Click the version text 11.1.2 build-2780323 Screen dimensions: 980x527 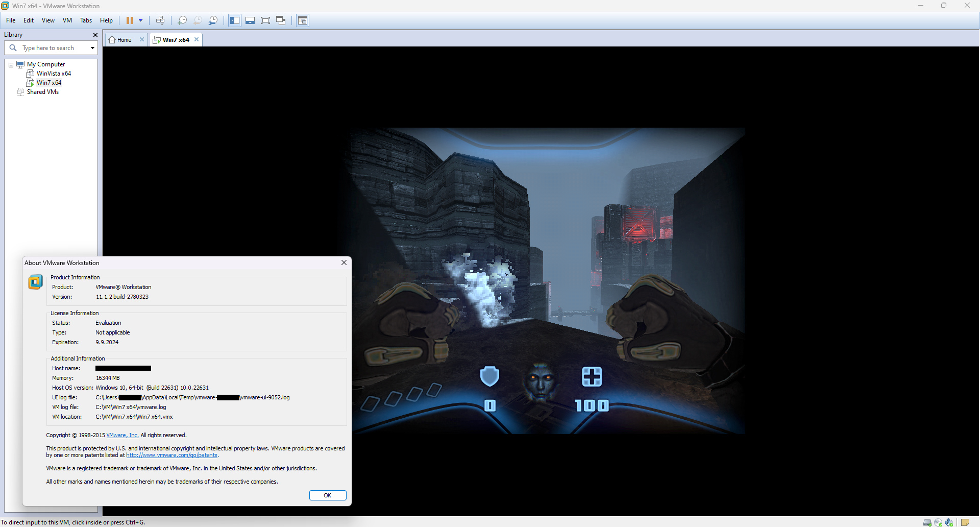(x=122, y=297)
